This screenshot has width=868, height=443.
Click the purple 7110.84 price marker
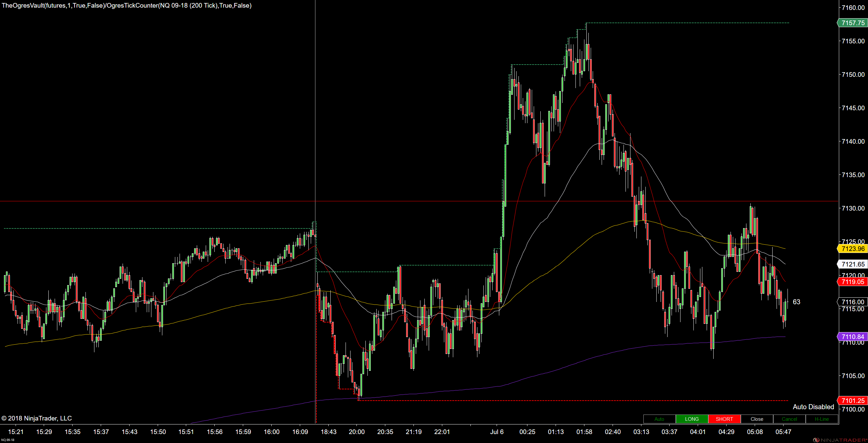point(852,337)
